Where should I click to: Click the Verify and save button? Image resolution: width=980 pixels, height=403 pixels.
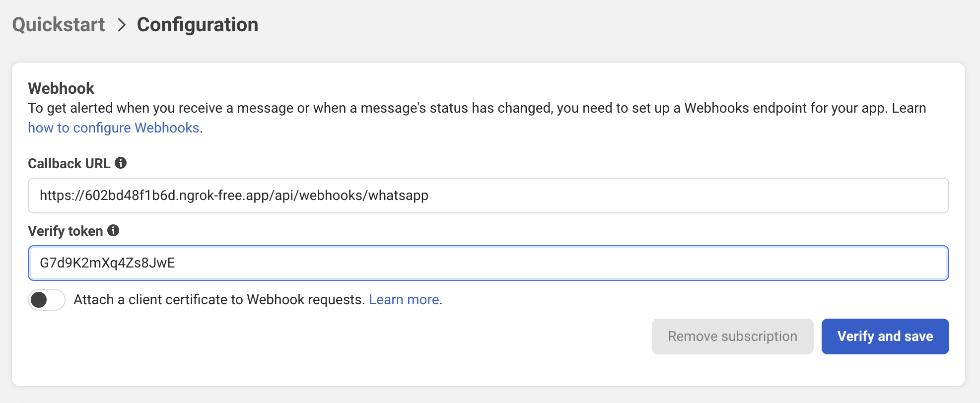click(885, 336)
